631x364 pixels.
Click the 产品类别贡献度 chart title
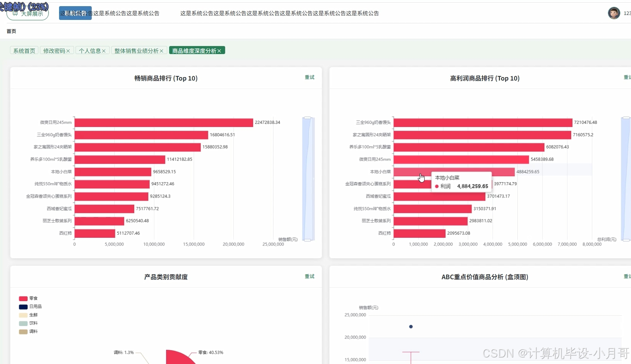tap(166, 277)
